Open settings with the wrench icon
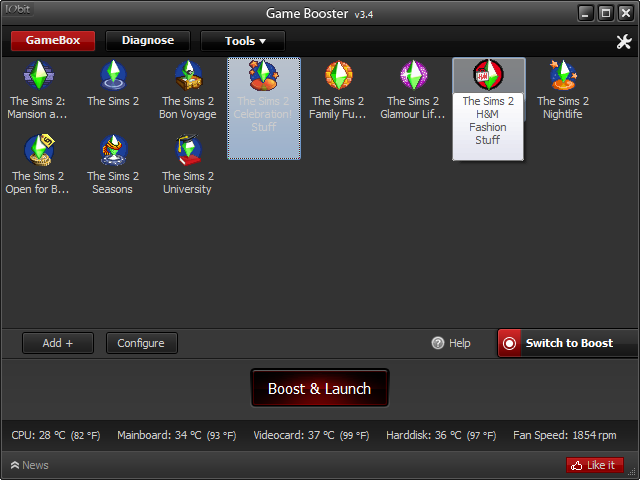Screen dimensions: 640x480 tap(624, 41)
